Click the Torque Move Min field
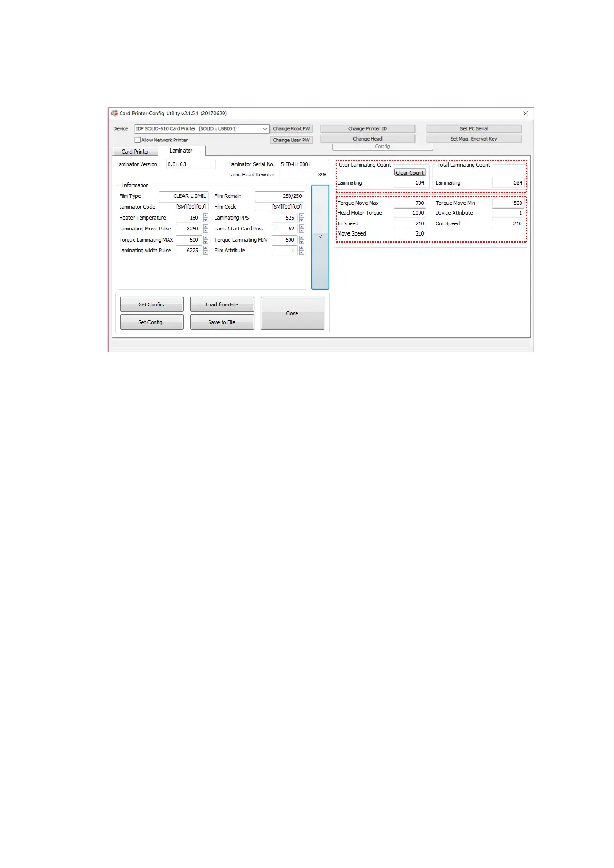This screenshot has width=614, height=868. [x=508, y=203]
